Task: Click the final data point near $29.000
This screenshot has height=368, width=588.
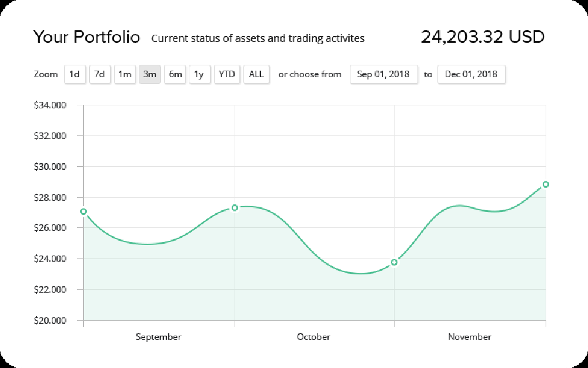Action: 546,184
